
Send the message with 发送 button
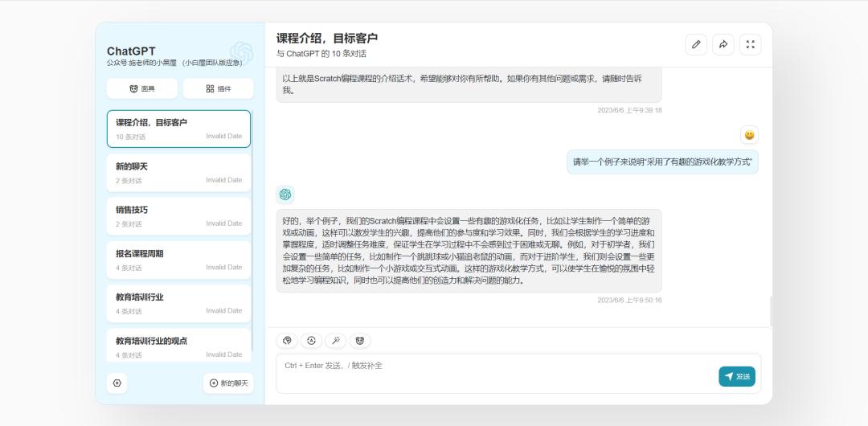point(737,376)
